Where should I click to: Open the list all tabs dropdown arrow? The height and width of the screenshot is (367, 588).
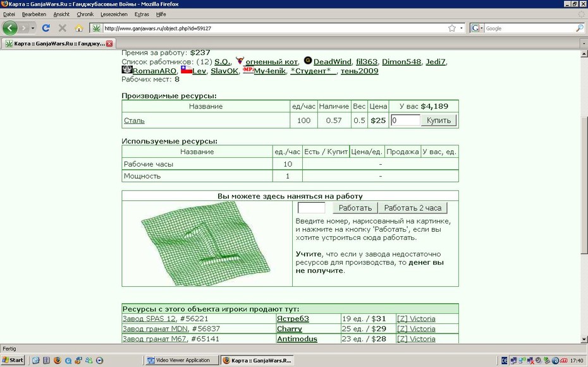point(584,44)
